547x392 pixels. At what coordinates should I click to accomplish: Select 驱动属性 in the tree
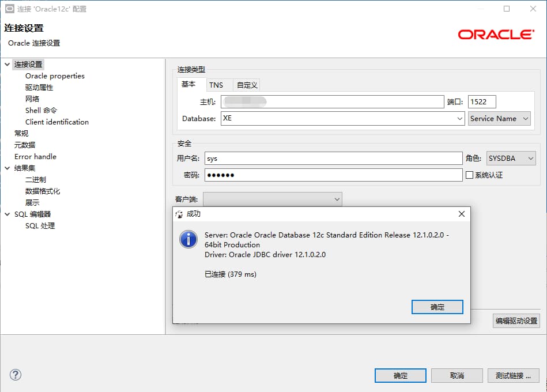click(x=39, y=88)
